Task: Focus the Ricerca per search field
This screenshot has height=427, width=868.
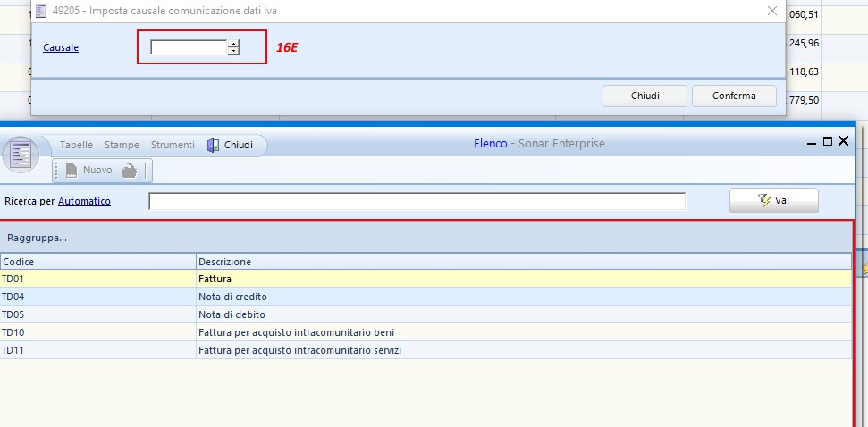Action: point(417,202)
